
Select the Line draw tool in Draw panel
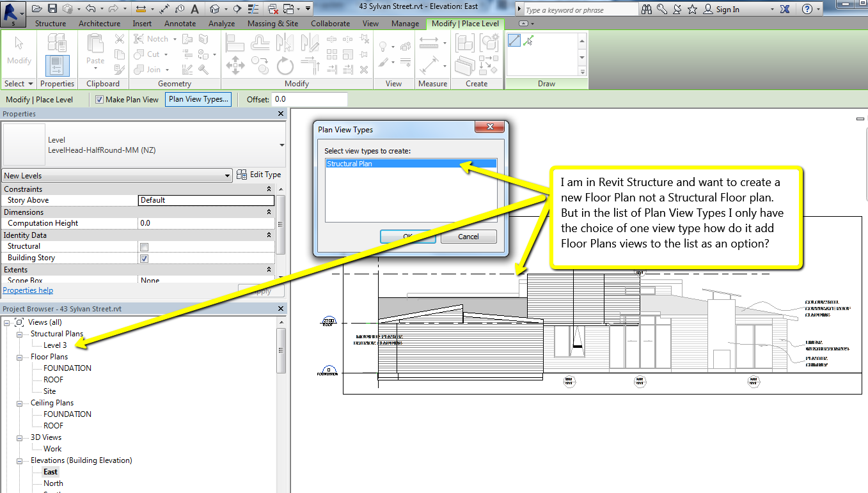coord(514,40)
